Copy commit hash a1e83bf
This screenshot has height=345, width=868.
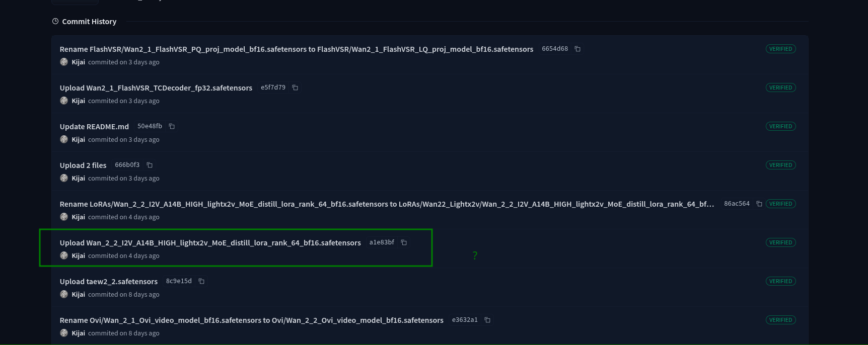point(404,242)
